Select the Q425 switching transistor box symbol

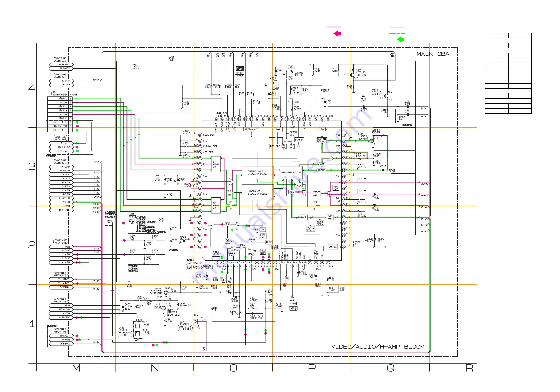pyautogui.click(x=195, y=321)
